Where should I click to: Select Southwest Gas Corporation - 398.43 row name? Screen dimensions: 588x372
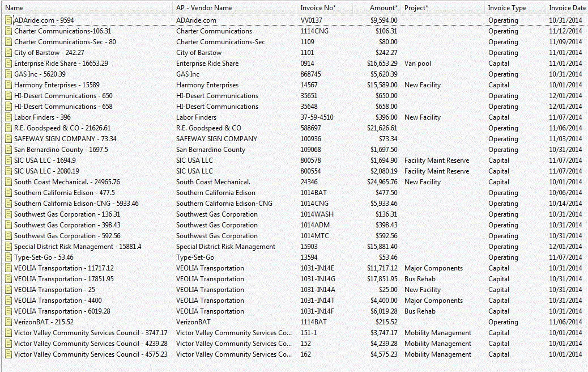coord(67,225)
